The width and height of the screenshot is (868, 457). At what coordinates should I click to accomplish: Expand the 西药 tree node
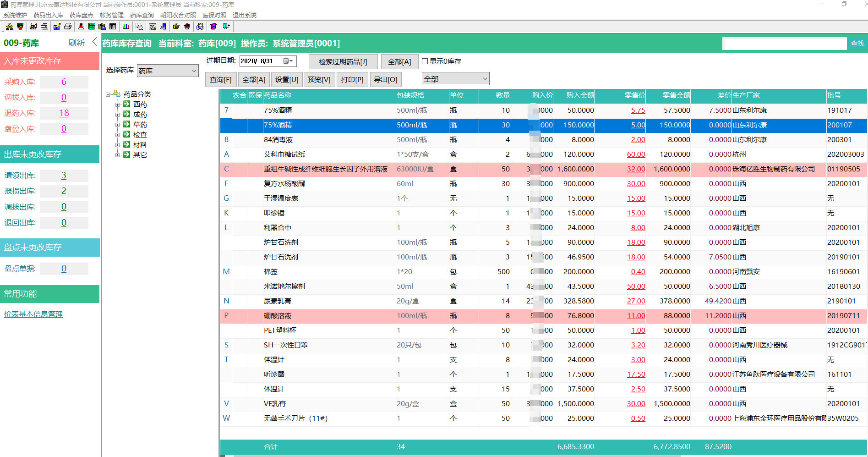(x=118, y=105)
